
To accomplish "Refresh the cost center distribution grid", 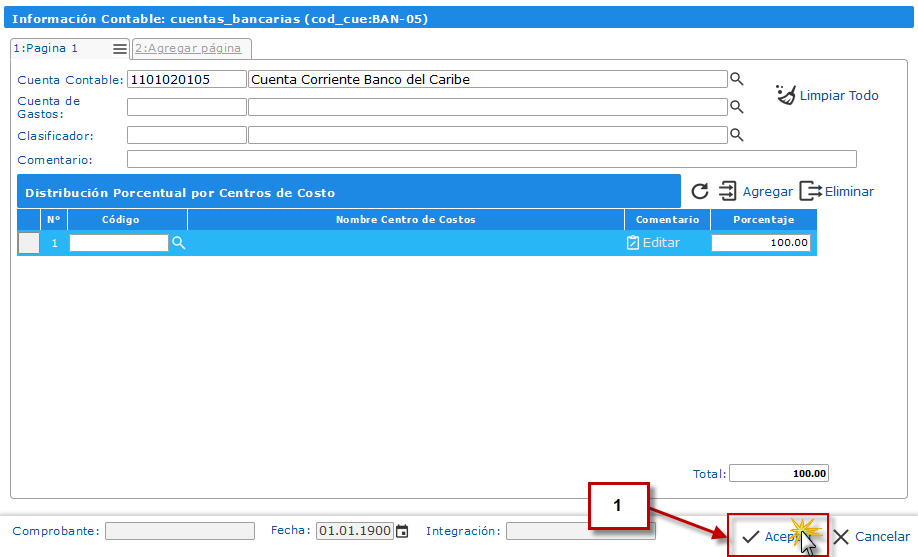I will (x=700, y=191).
